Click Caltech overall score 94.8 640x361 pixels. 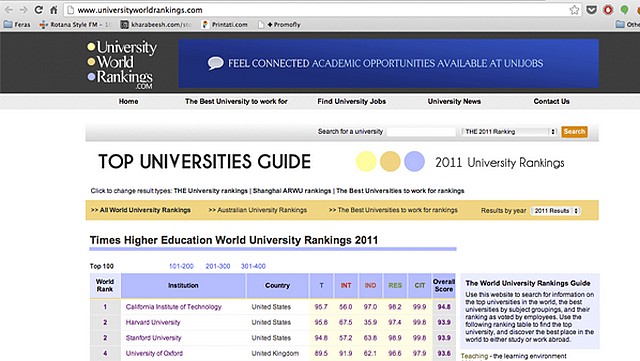click(444, 307)
